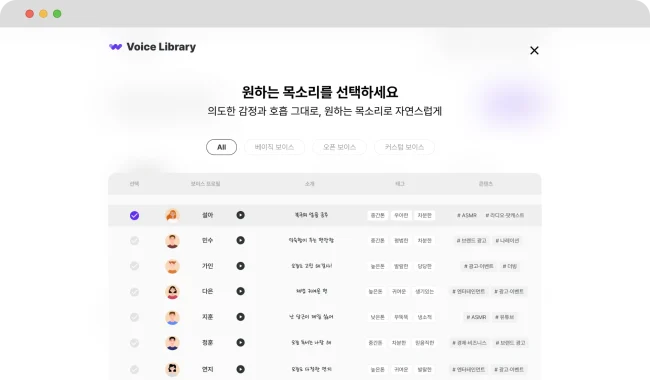Click 민수's avatar icon
The width and height of the screenshot is (650, 380).
click(172, 241)
